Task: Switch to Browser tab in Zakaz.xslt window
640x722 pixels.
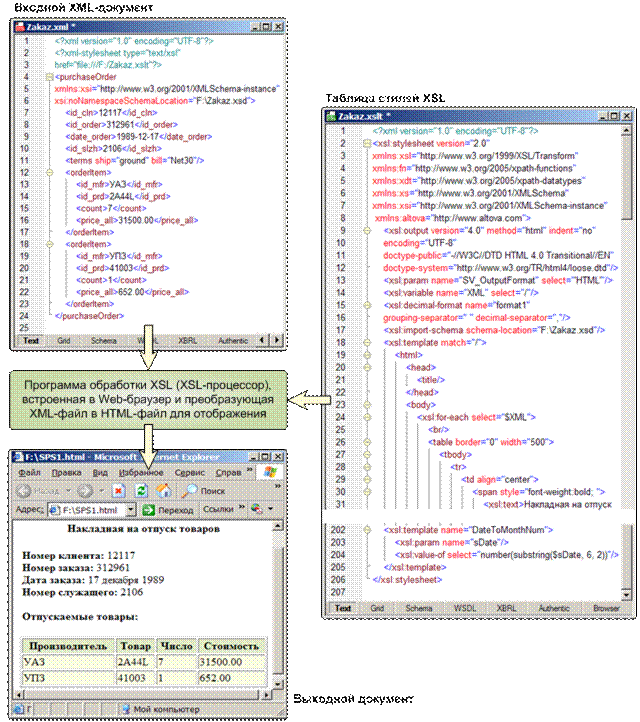Action: [x=606, y=608]
